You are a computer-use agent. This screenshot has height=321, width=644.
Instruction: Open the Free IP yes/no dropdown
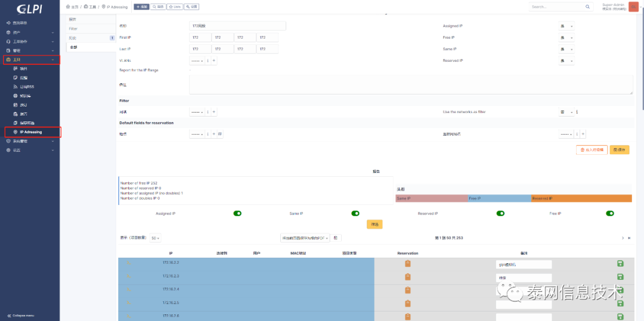[x=566, y=38]
